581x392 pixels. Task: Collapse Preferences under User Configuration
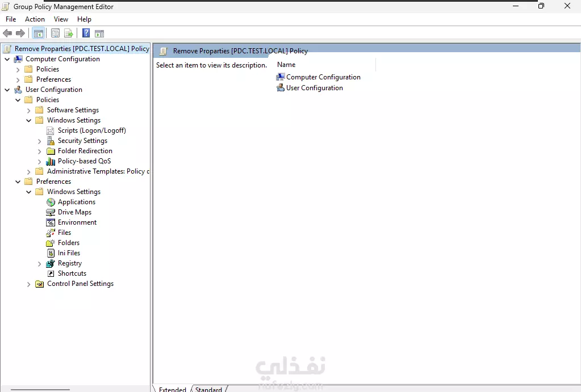coord(18,182)
